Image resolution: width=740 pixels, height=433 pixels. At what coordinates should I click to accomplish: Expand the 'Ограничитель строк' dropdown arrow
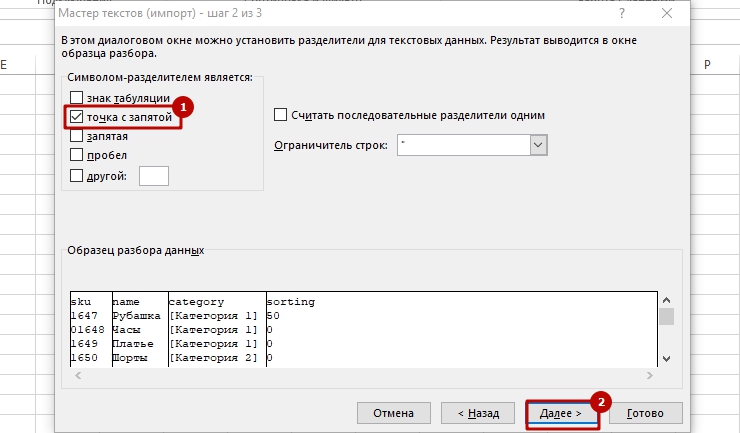click(539, 145)
